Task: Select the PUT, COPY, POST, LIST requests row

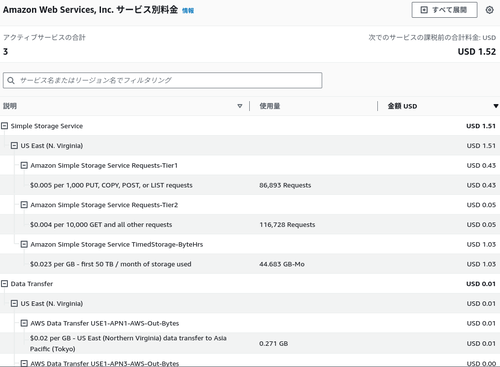Action: pos(250,185)
